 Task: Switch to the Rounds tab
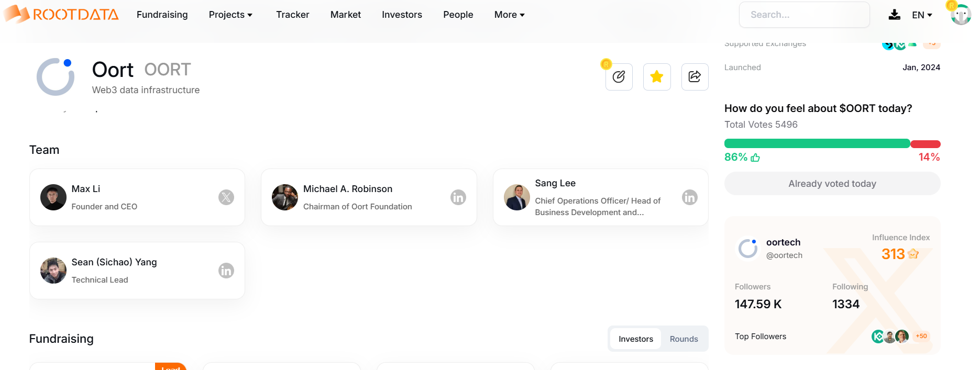click(x=684, y=339)
